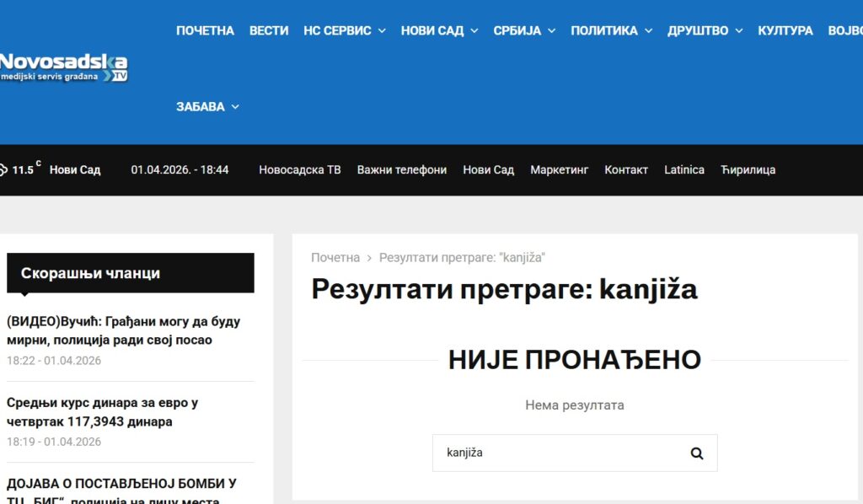Open the Маркетинг link

click(x=559, y=169)
